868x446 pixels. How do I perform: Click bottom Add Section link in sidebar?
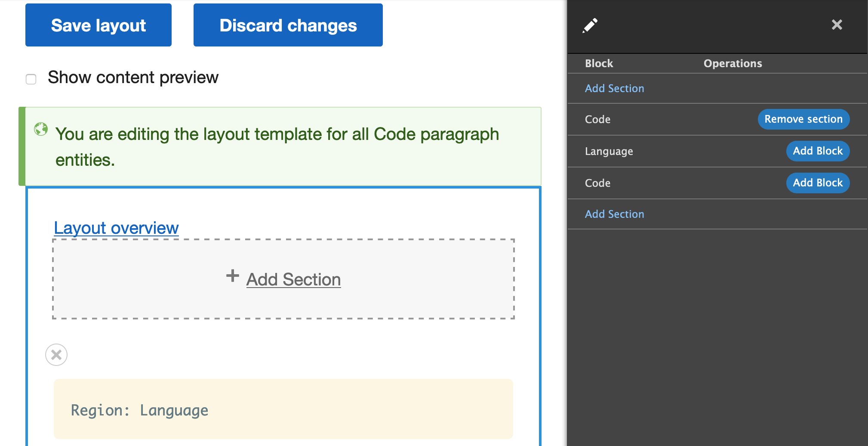click(614, 214)
